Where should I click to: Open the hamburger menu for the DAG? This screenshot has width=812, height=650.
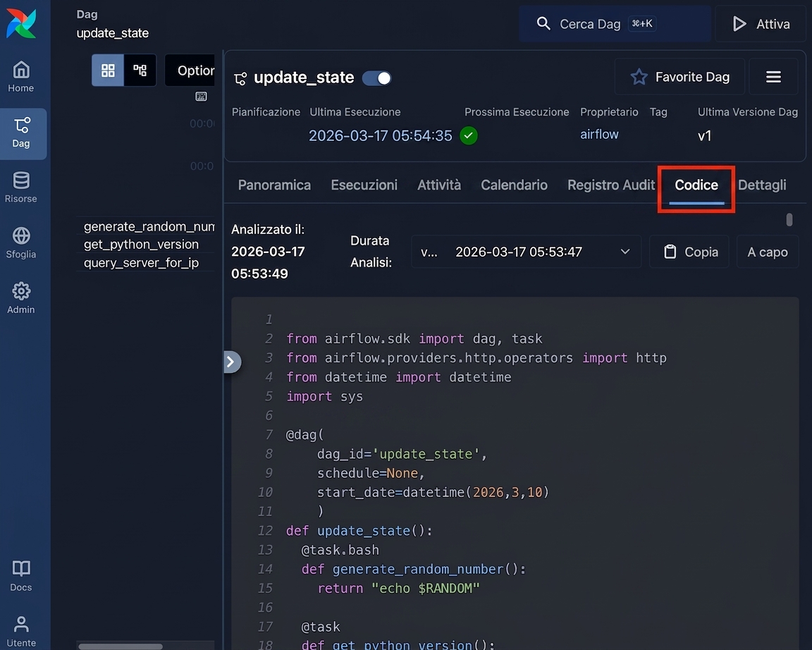click(x=773, y=77)
